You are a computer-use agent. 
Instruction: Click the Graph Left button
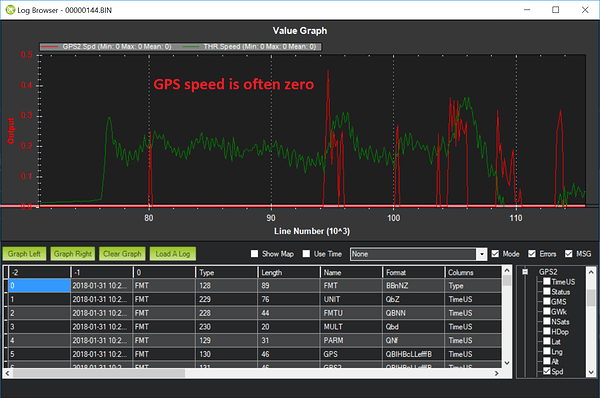24,254
